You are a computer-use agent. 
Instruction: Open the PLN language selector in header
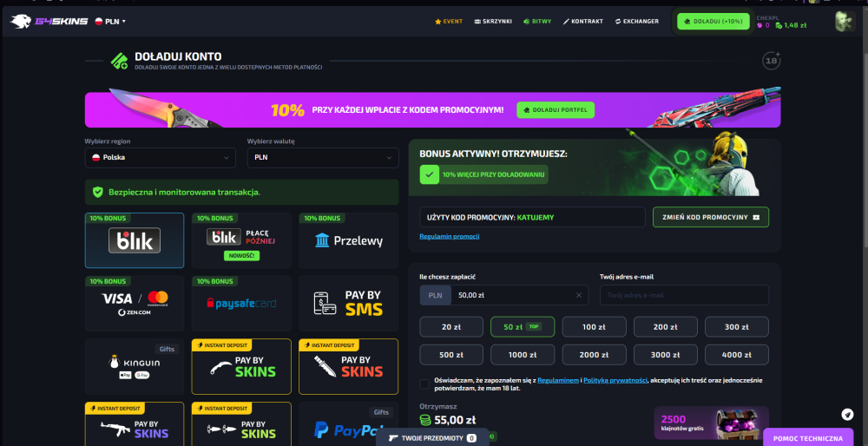(110, 22)
